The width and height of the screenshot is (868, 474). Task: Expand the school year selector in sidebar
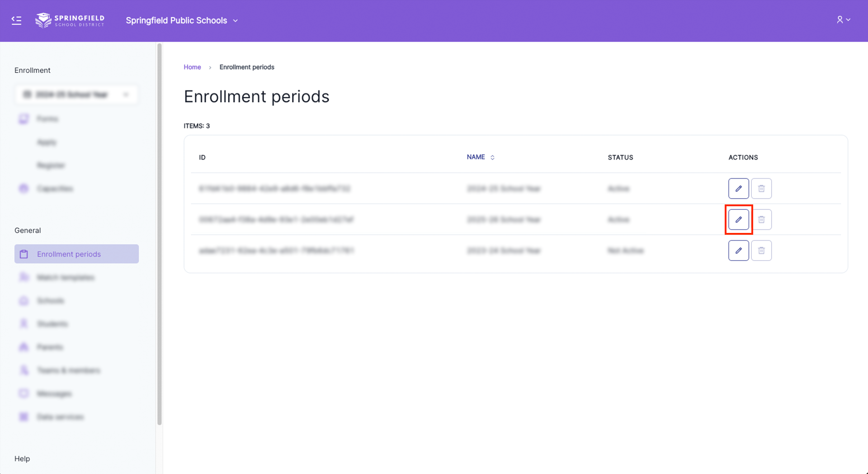coord(76,95)
